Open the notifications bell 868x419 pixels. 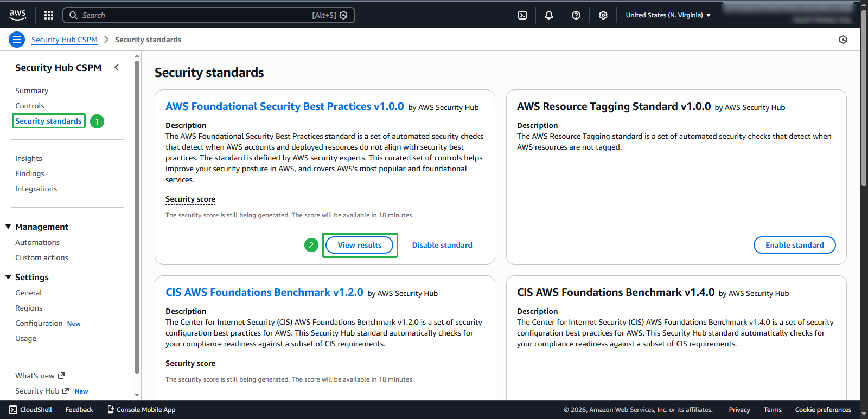pos(549,15)
